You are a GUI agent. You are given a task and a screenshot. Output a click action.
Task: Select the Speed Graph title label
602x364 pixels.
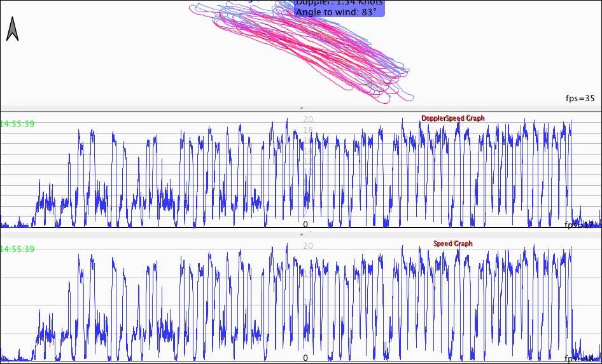tap(452, 244)
